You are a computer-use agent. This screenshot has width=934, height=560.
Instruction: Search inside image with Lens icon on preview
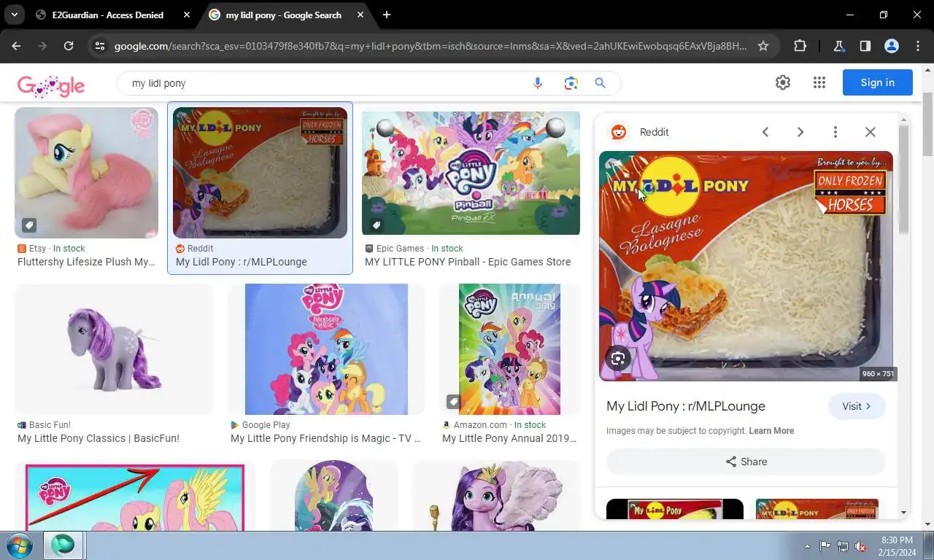pyautogui.click(x=618, y=358)
